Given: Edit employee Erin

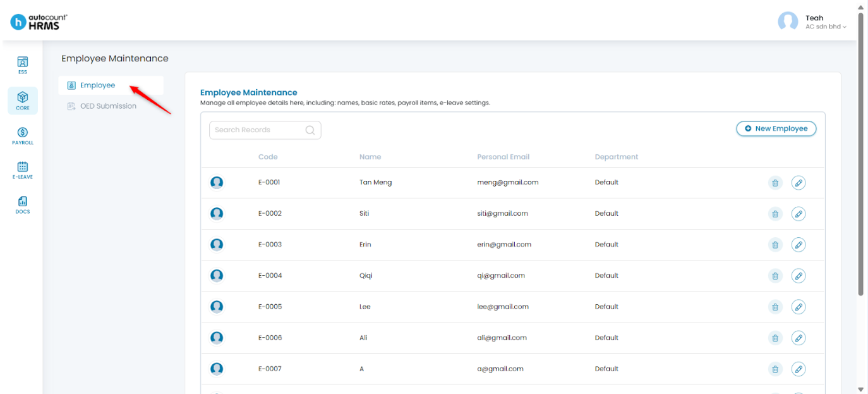Looking at the screenshot, I should [x=799, y=245].
